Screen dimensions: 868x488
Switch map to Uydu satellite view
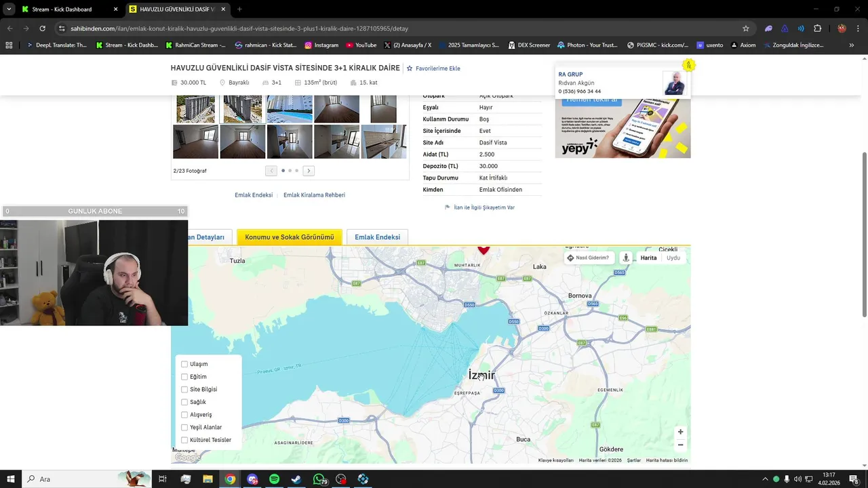[673, 258]
